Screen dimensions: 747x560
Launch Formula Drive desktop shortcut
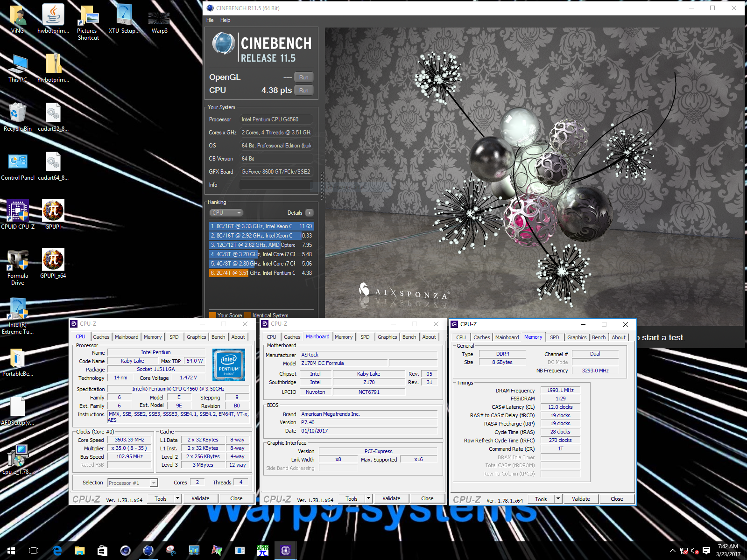coord(18,267)
